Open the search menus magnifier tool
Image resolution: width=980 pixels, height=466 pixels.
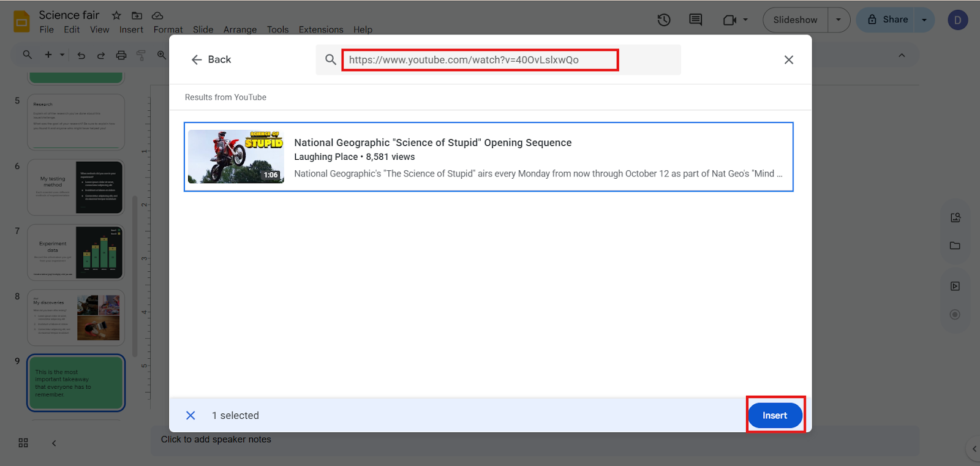(28, 54)
